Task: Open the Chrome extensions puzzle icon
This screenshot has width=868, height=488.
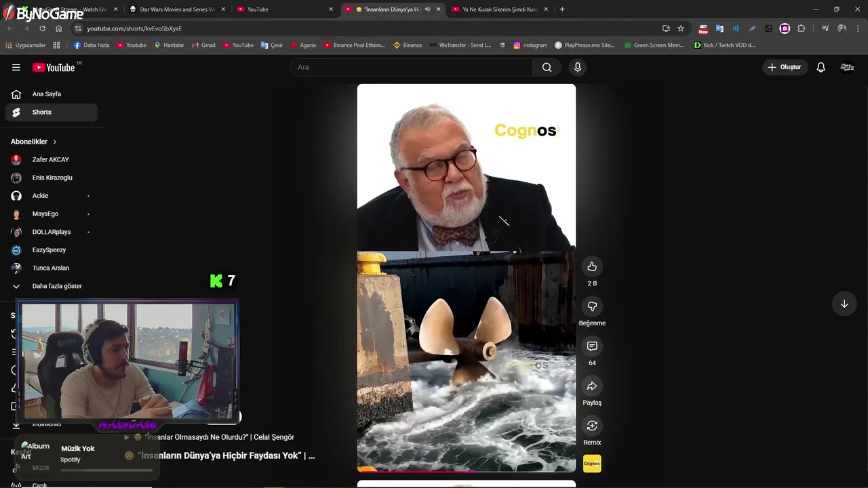Action: tap(801, 28)
